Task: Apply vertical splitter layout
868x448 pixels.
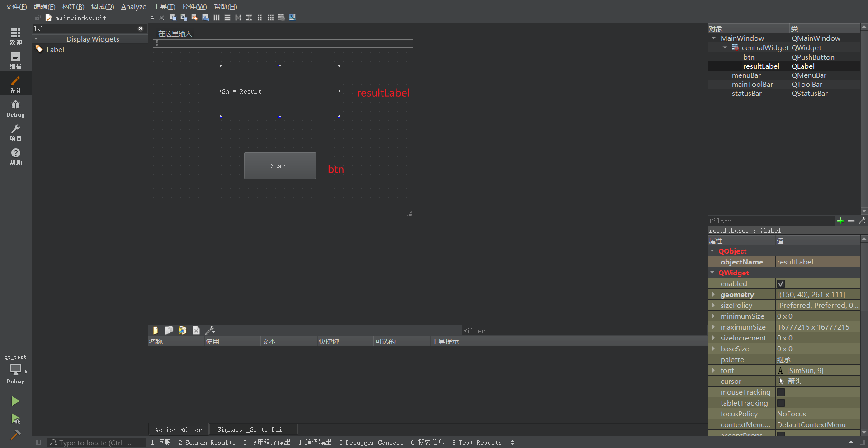Action: pyautogui.click(x=249, y=18)
